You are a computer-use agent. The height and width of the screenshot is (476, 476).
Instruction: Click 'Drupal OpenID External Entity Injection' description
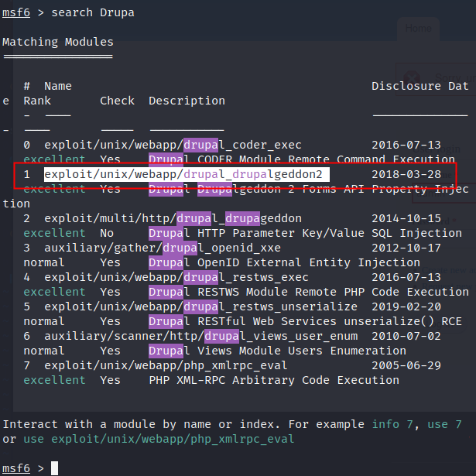click(285, 262)
